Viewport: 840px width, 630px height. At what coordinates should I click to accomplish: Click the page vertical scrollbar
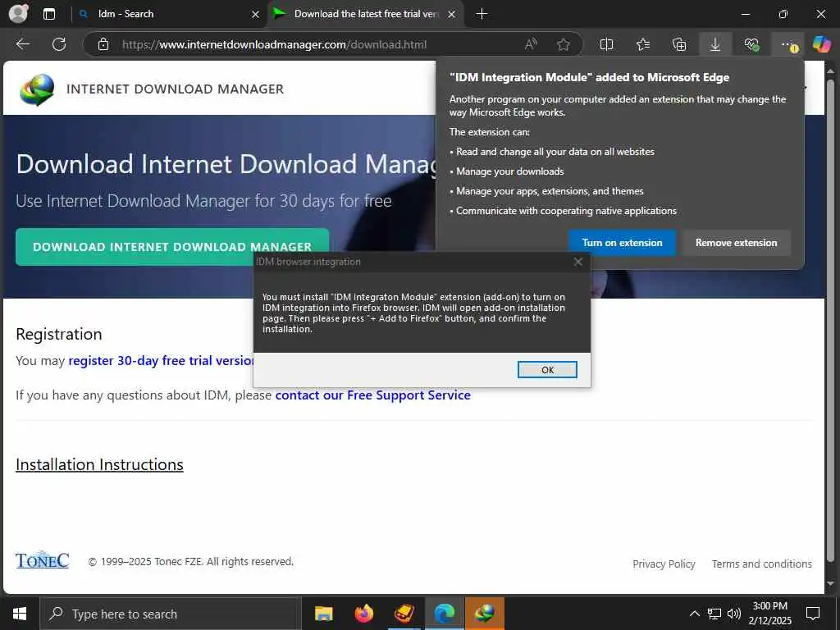pyautogui.click(x=830, y=322)
